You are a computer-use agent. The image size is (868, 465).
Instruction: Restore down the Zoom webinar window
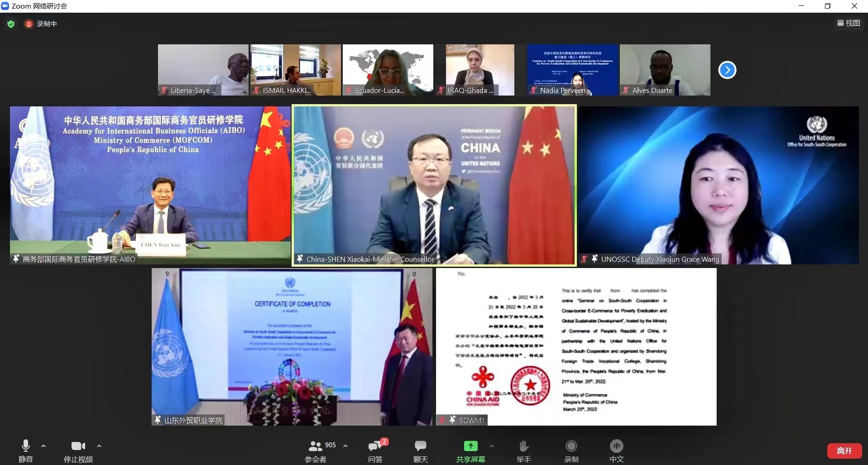[x=828, y=6]
